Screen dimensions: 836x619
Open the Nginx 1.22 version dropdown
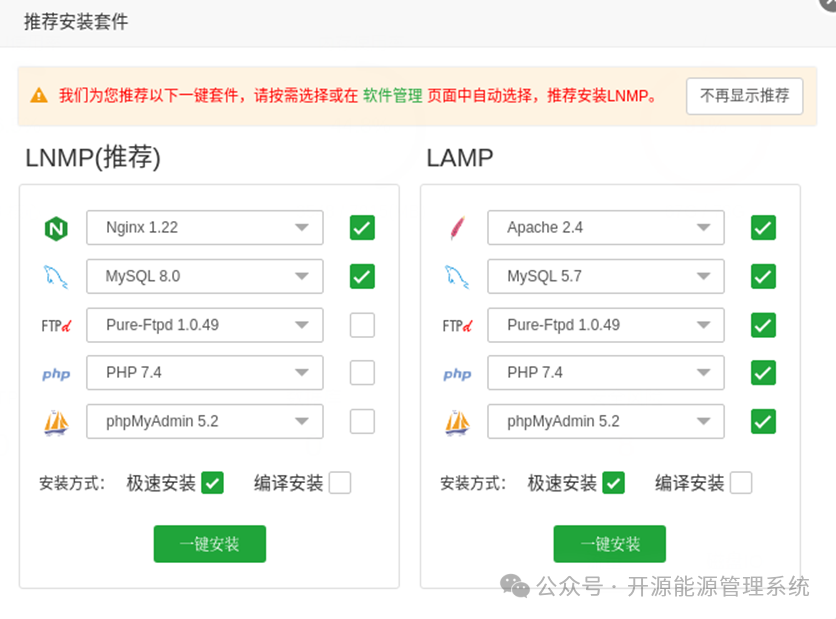click(205, 228)
